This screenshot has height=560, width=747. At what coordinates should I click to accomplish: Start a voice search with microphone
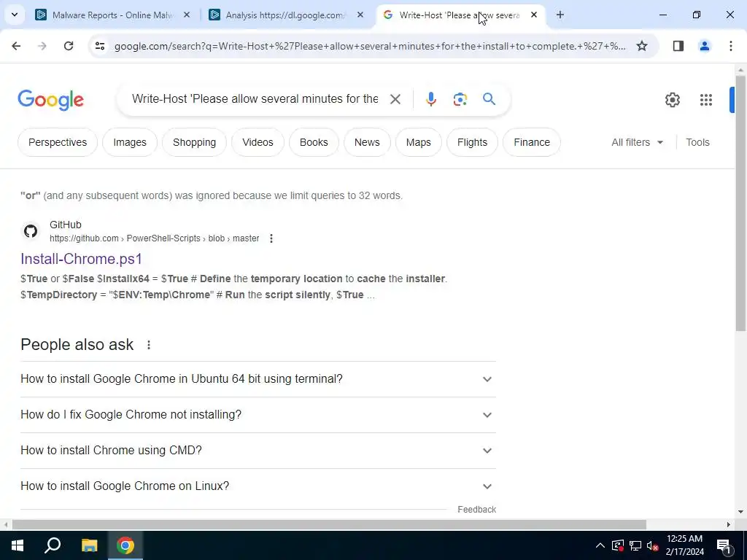(430, 99)
